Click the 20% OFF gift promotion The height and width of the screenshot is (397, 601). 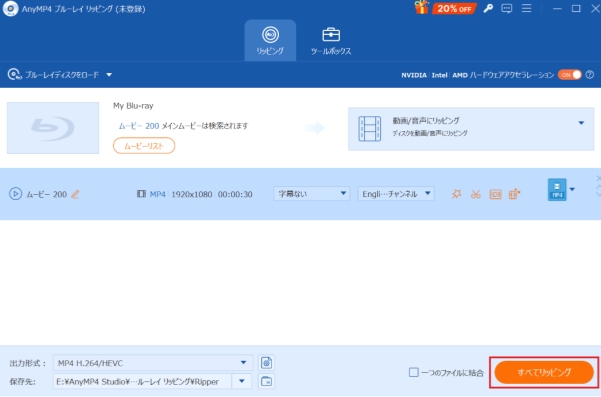point(445,8)
